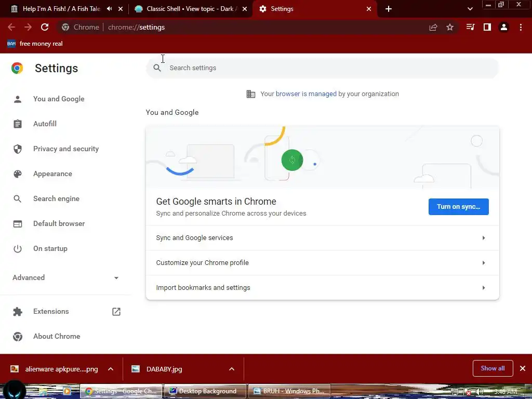Click the Start orb on the taskbar
This screenshot has width=532, height=399.
tap(14, 390)
